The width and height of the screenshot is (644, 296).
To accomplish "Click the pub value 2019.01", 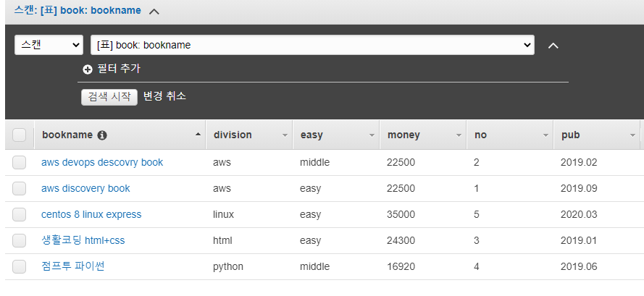I will [579, 240].
